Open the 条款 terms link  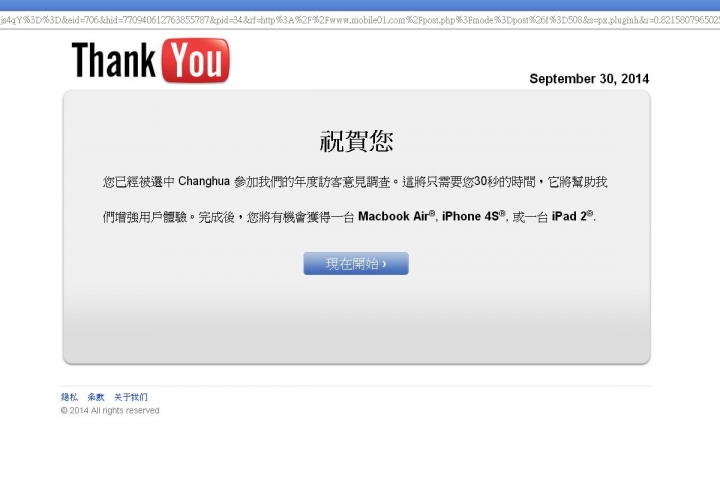pos(96,397)
